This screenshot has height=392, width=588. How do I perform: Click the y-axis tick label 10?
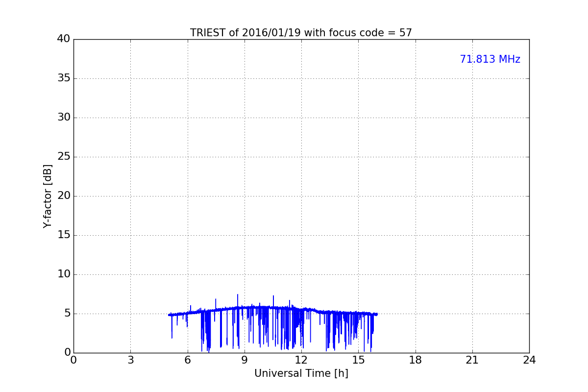[64, 274]
